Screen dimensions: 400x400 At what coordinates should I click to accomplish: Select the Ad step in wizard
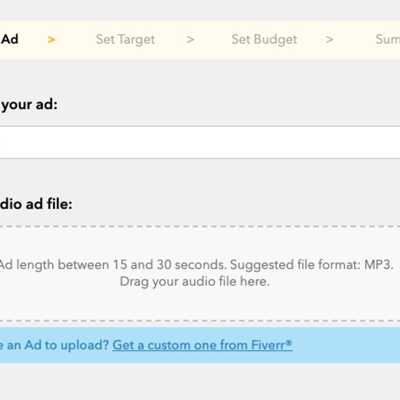coord(9,39)
